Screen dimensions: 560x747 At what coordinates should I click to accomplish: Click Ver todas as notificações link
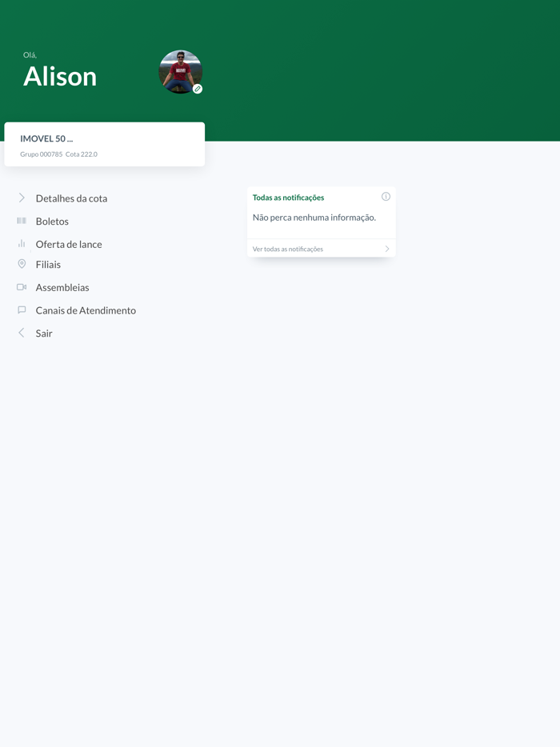point(288,249)
